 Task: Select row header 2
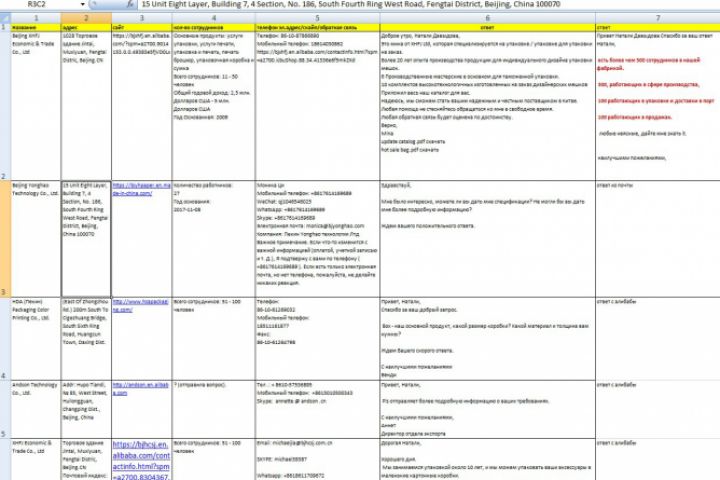5,106
